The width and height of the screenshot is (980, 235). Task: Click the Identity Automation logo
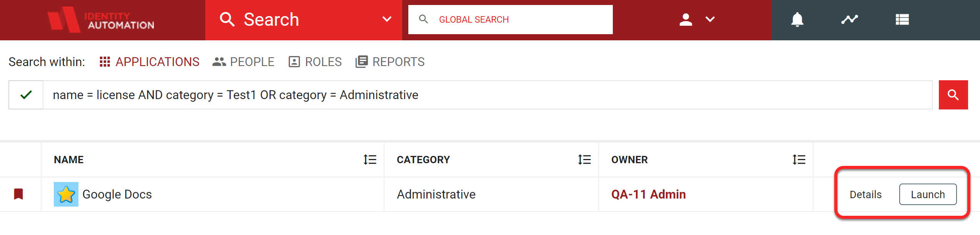point(101,20)
